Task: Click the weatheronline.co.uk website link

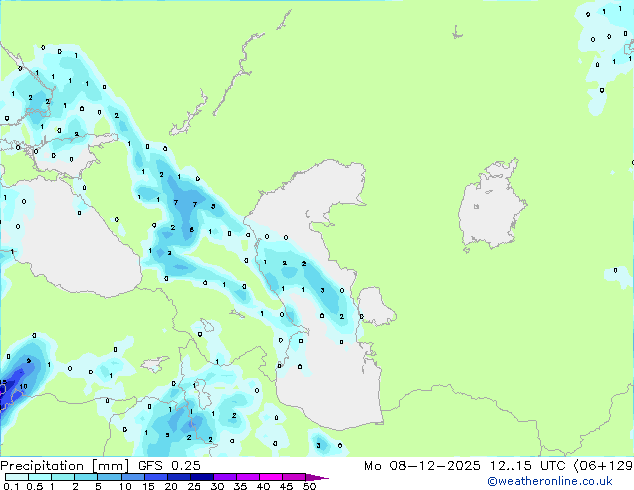Action: pos(550,481)
